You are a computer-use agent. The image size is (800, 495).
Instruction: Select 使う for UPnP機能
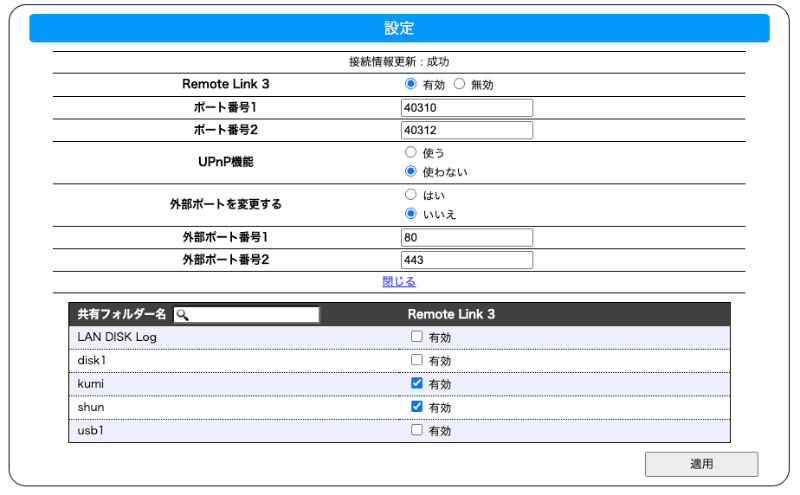pyautogui.click(x=411, y=152)
